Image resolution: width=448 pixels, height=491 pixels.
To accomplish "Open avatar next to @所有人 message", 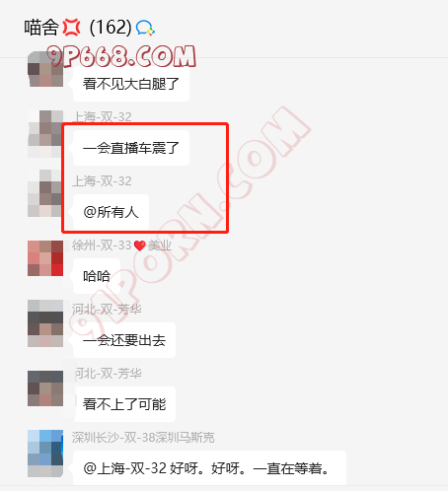I will (45, 193).
